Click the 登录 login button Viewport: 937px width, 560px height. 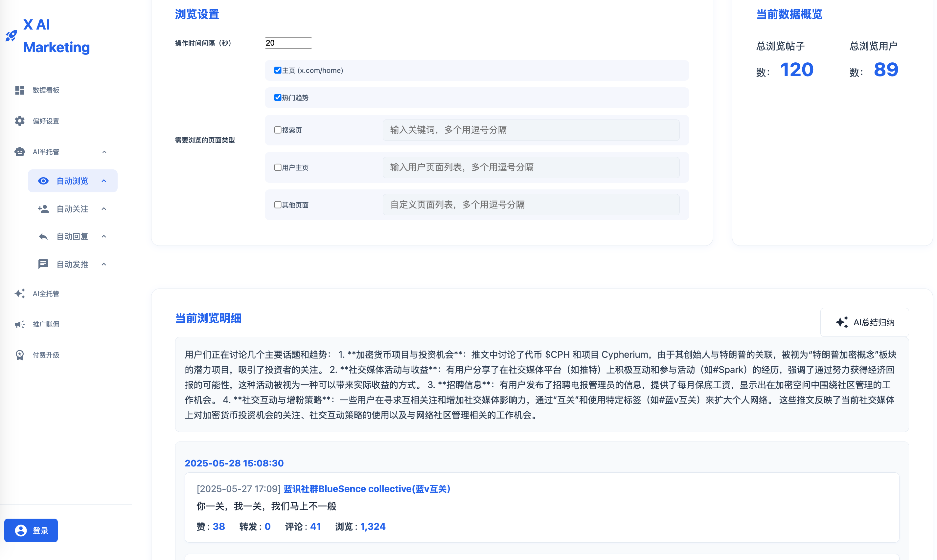[x=31, y=530]
